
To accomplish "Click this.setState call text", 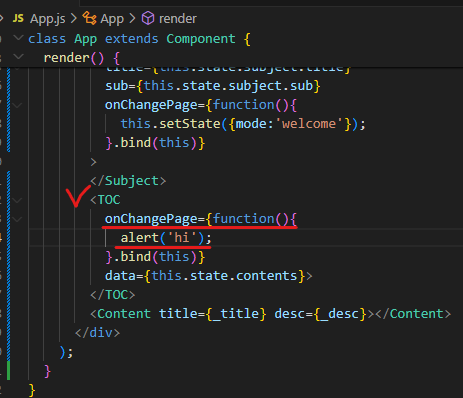I will (170, 124).
